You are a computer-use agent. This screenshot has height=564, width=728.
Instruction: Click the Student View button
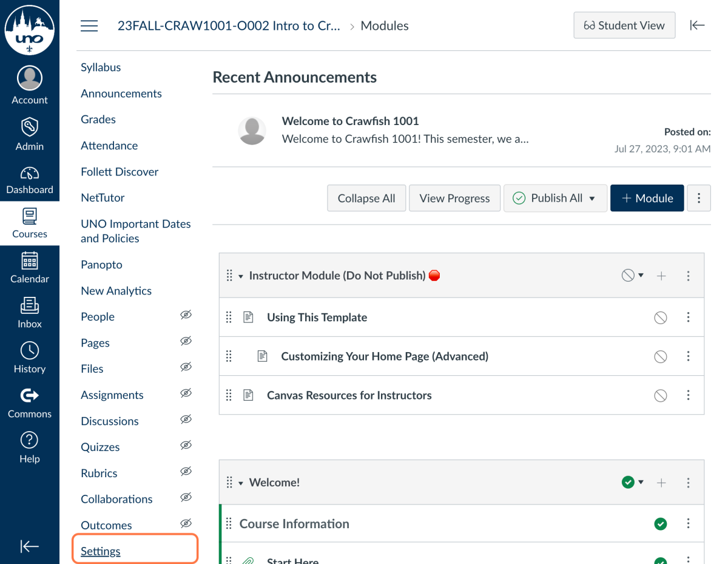(624, 25)
